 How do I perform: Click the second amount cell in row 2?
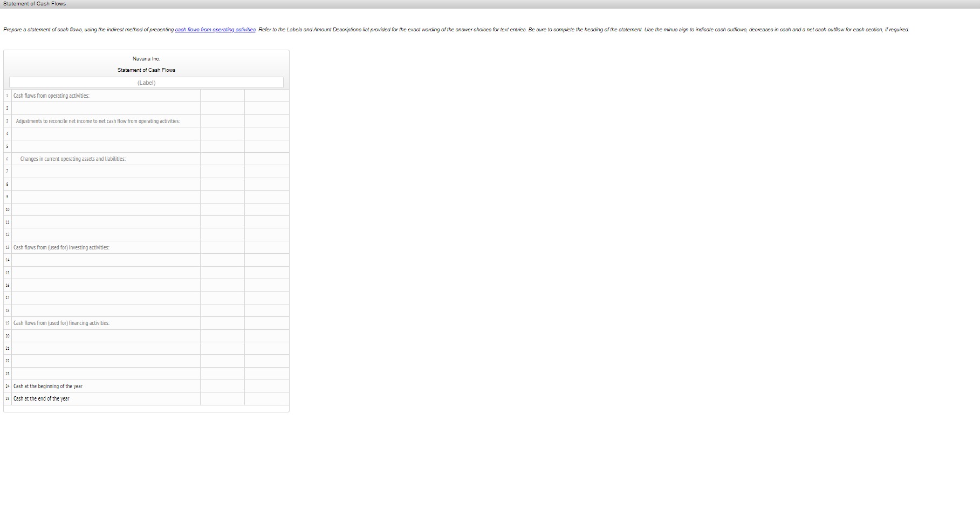[267, 109]
